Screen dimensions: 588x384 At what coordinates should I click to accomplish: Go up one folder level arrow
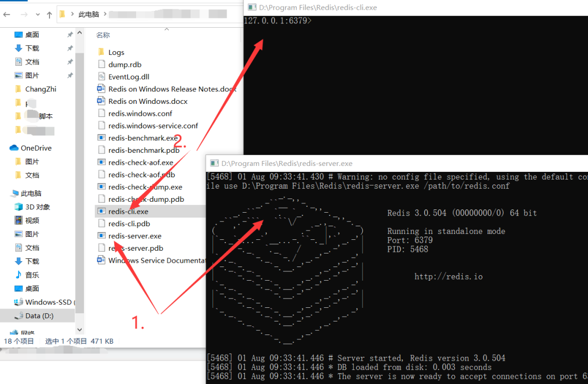click(50, 15)
